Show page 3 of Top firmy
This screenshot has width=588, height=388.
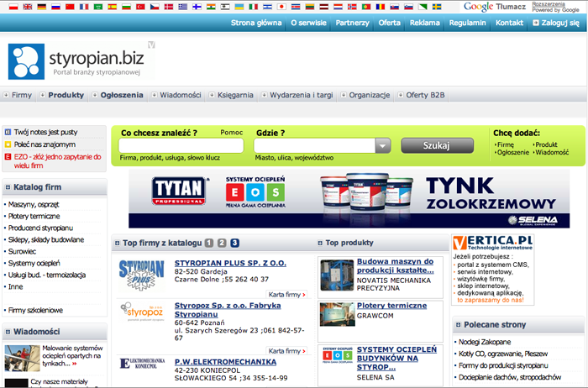234,243
